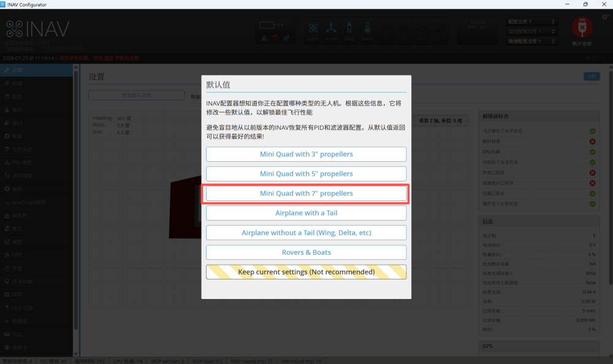Choose Mini Quad with 3" propellers preset
Image resolution: width=613 pixels, height=364 pixels.
pos(306,154)
